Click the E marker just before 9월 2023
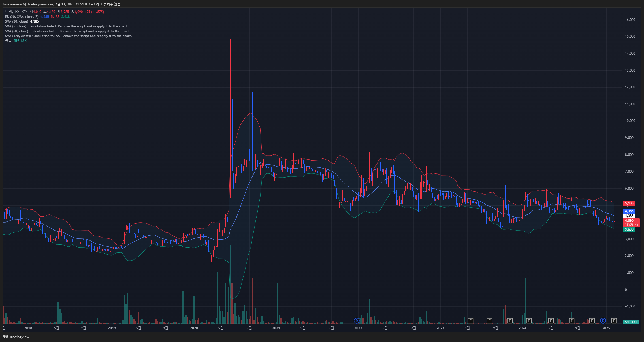The image size is (644, 342). click(x=489, y=321)
